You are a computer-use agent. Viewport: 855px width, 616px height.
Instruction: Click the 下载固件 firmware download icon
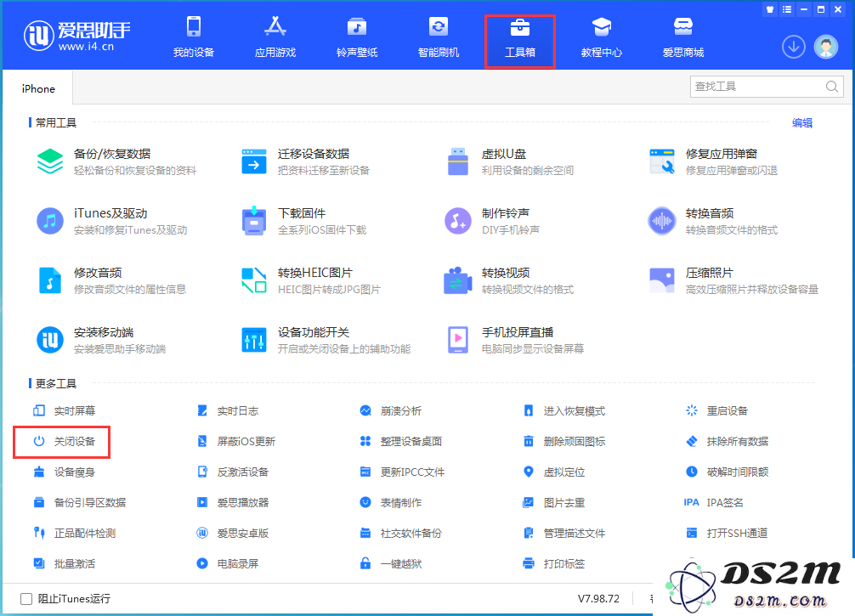click(x=254, y=221)
